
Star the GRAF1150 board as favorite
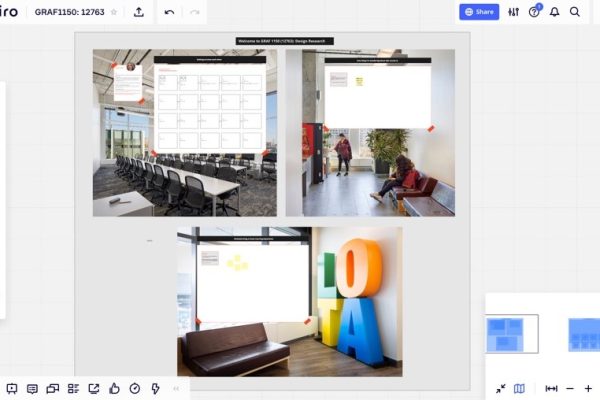click(x=113, y=12)
